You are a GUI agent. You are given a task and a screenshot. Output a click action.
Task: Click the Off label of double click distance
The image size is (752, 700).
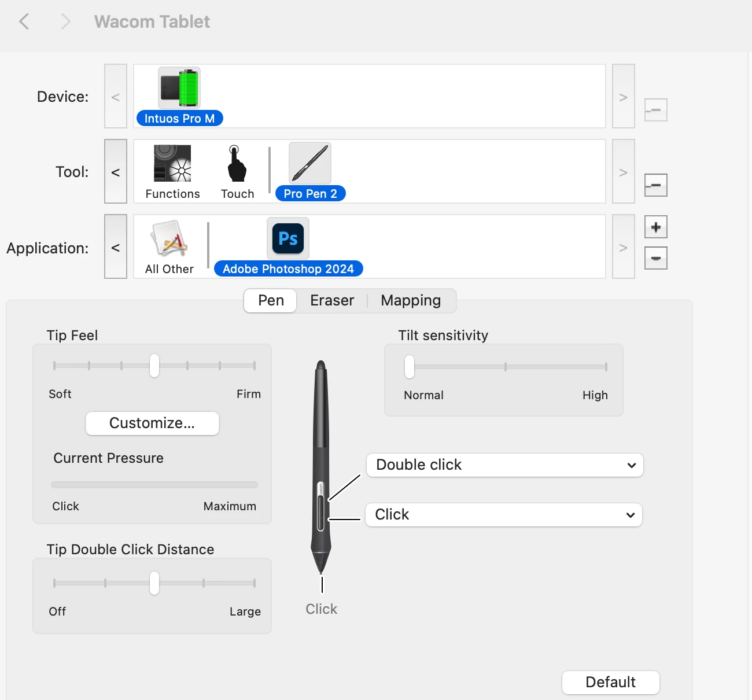tap(57, 611)
